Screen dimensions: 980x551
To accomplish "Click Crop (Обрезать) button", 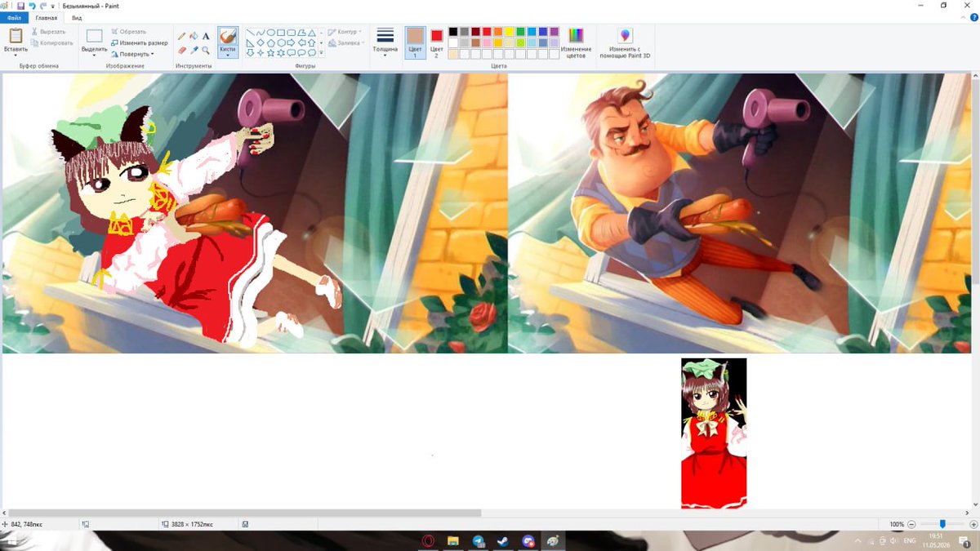I will 128,32.
